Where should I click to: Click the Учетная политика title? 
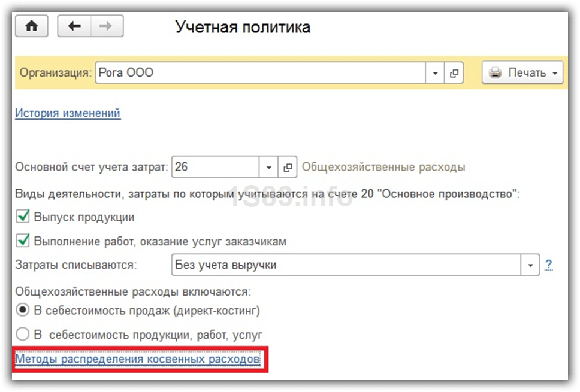pos(243,27)
